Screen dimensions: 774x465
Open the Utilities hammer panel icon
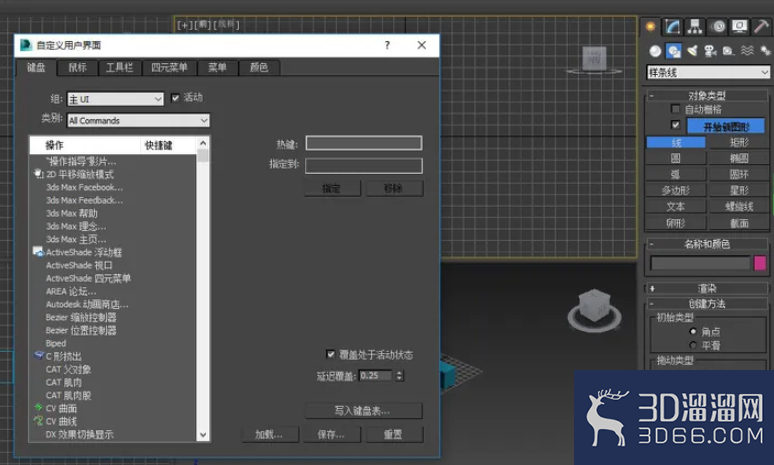pos(762,26)
